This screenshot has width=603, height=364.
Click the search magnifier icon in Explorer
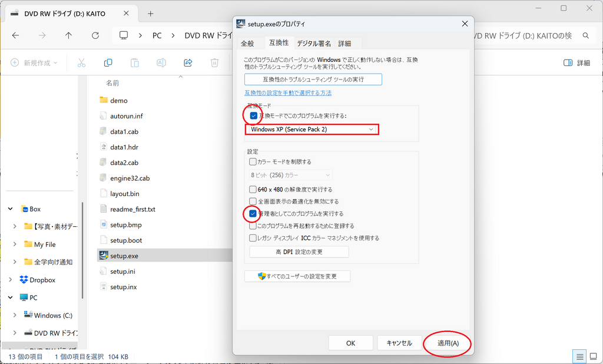586,35
